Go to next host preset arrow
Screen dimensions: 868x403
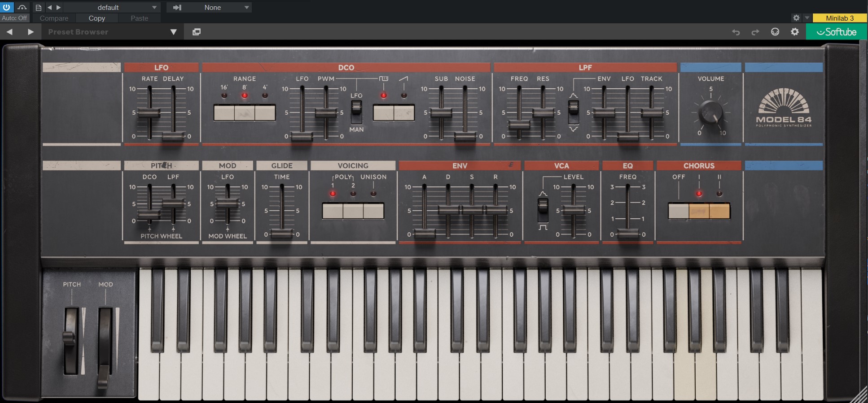[x=58, y=8]
